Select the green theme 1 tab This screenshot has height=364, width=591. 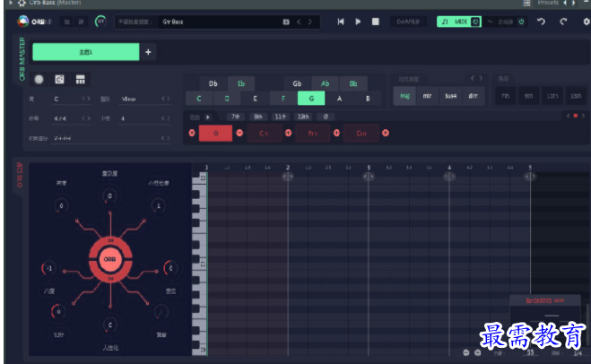click(86, 52)
